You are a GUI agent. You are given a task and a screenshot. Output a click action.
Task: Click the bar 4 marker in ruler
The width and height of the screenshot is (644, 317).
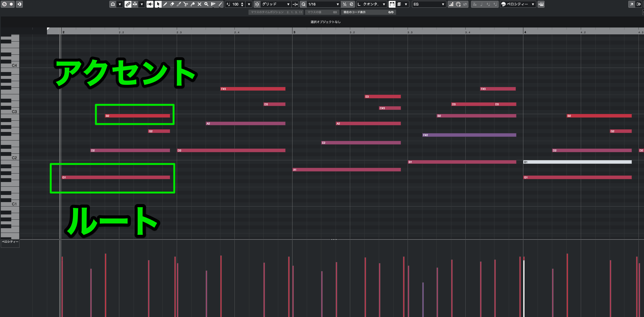(x=525, y=32)
